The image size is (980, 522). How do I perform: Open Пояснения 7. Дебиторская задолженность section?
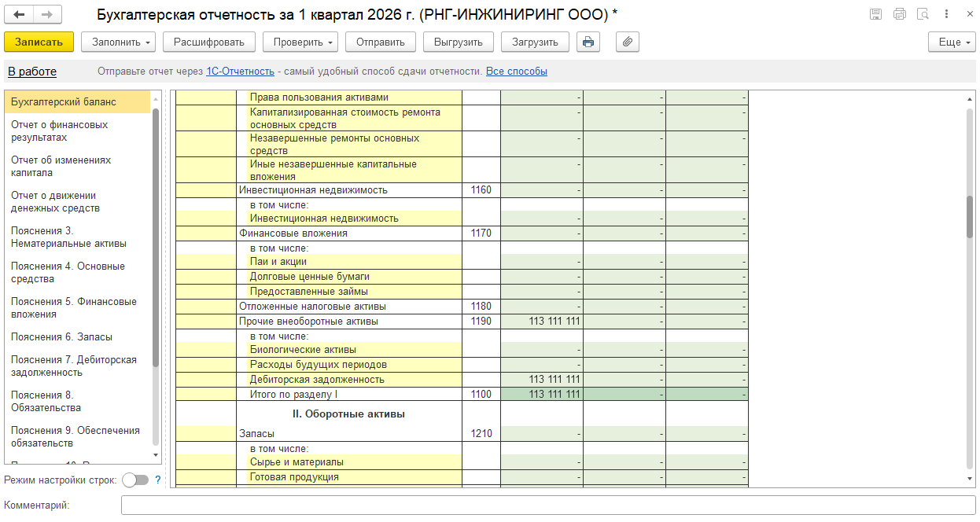(77, 366)
